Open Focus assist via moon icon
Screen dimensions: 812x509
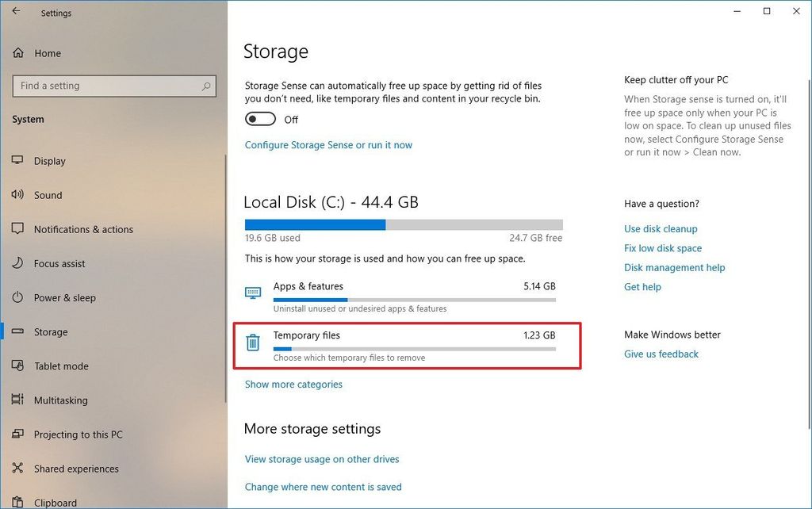[x=17, y=262]
